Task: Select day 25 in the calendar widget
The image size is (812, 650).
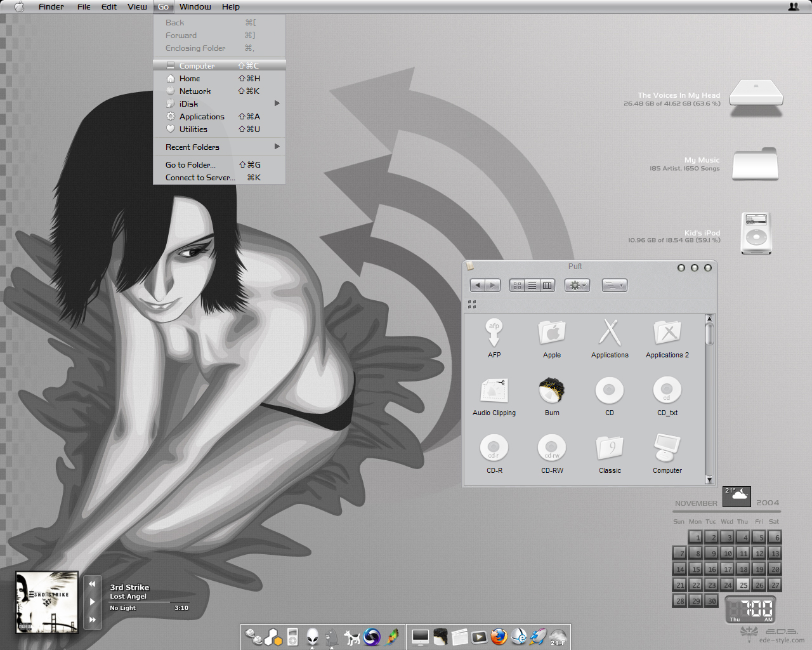Action: [x=743, y=585]
